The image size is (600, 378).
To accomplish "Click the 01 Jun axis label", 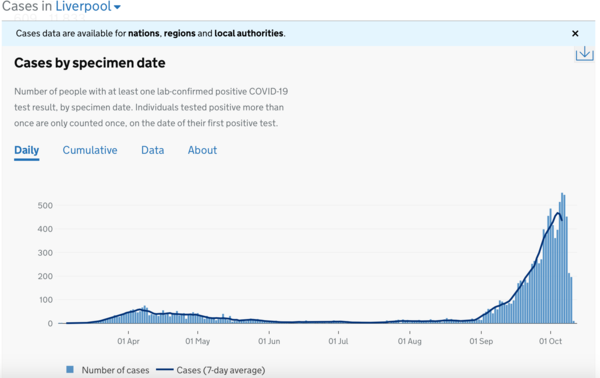I will coord(269,341).
